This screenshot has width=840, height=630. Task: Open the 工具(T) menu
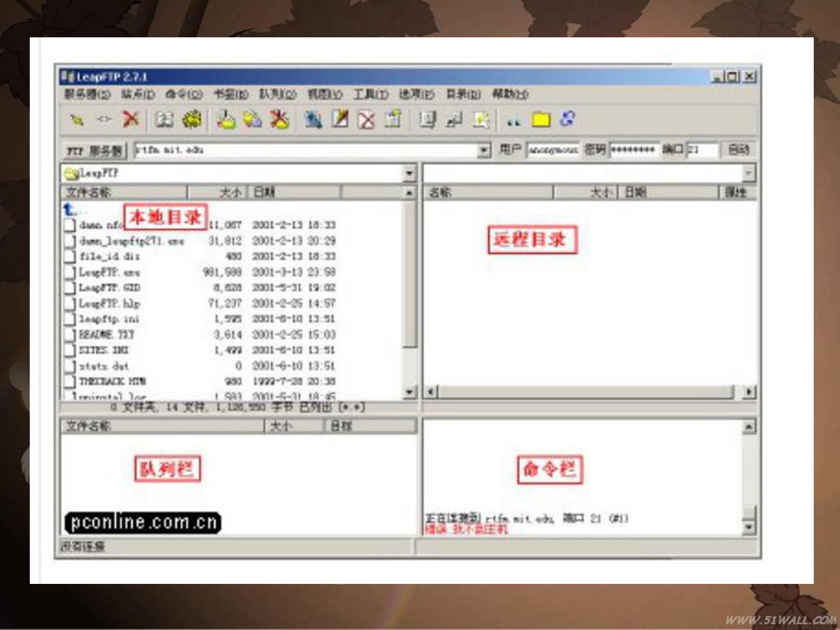click(370, 94)
